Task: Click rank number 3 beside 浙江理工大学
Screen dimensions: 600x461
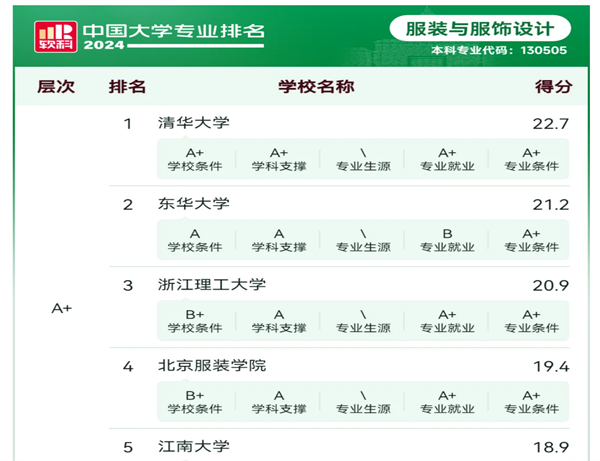Action: coord(128,285)
